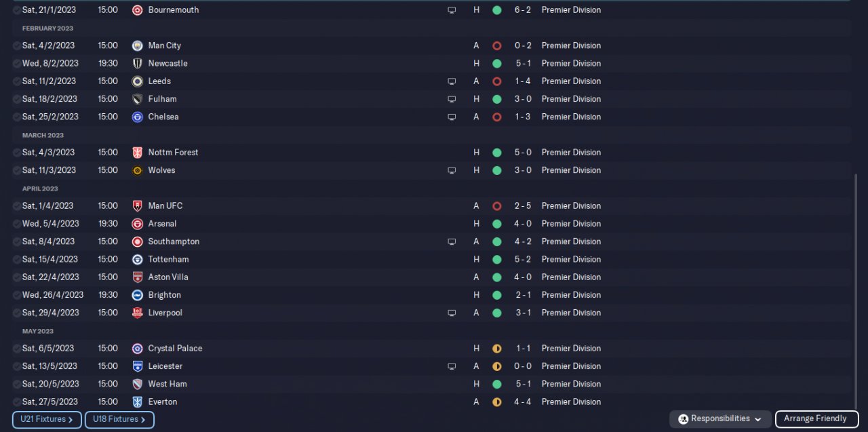Click the TV broadcast icon for Leeds match

tap(452, 81)
